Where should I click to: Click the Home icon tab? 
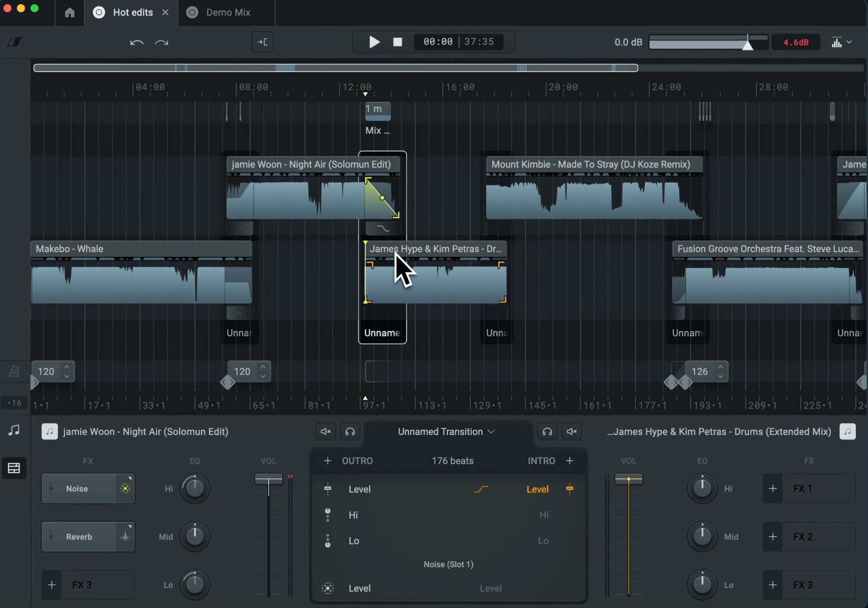point(70,12)
